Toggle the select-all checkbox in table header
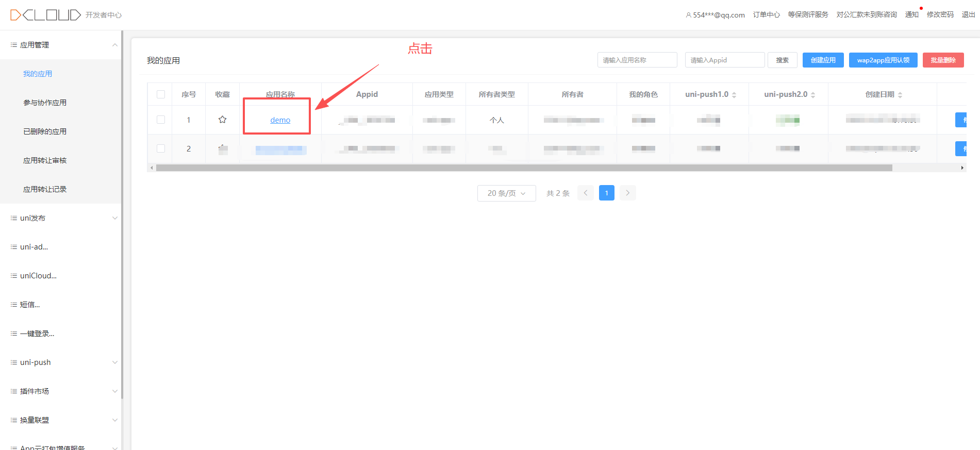The image size is (980, 450). (161, 94)
